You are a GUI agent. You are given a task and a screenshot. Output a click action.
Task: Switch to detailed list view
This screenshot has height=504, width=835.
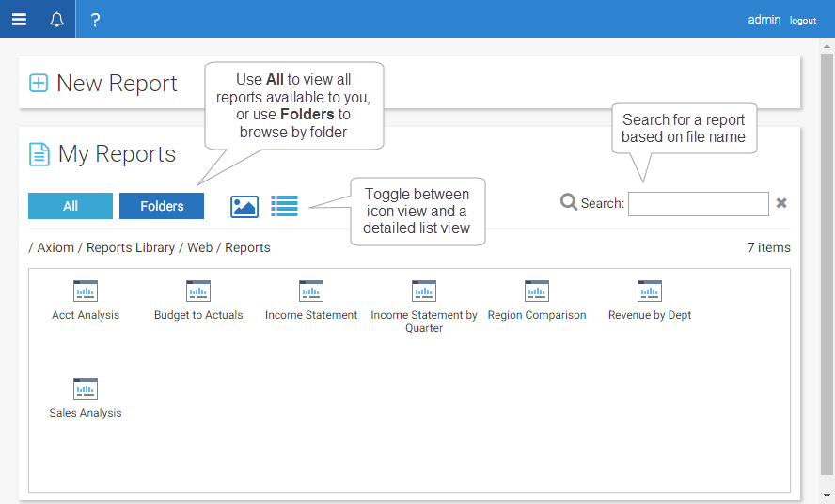tap(284, 206)
